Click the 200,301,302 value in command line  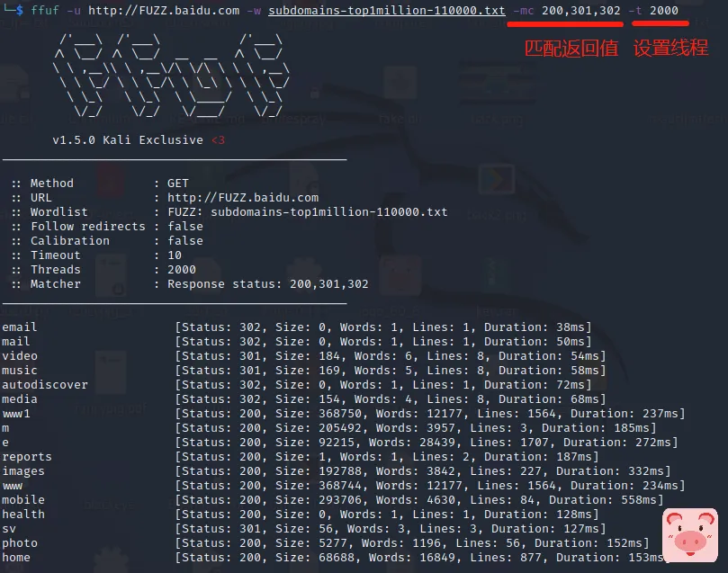pyautogui.click(x=580, y=10)
